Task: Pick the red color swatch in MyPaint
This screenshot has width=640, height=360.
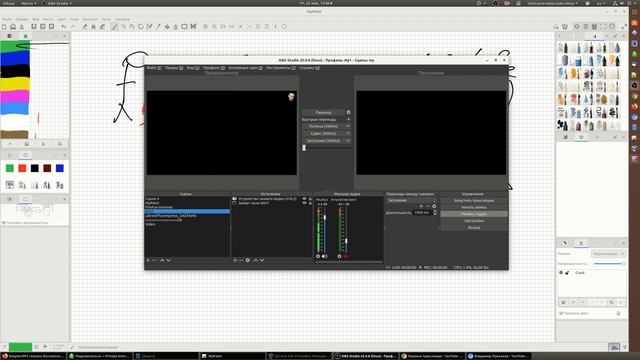Action: pos(22,168)
